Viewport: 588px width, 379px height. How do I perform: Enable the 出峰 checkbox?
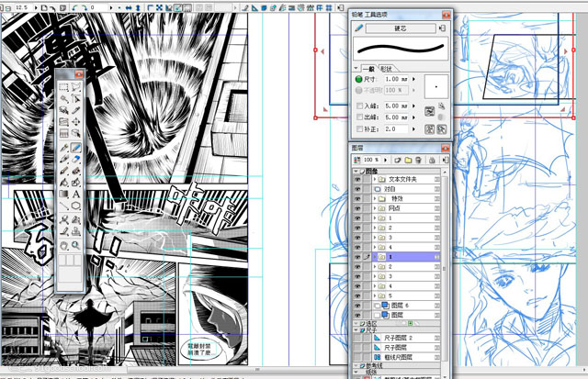tap(359, 117)
